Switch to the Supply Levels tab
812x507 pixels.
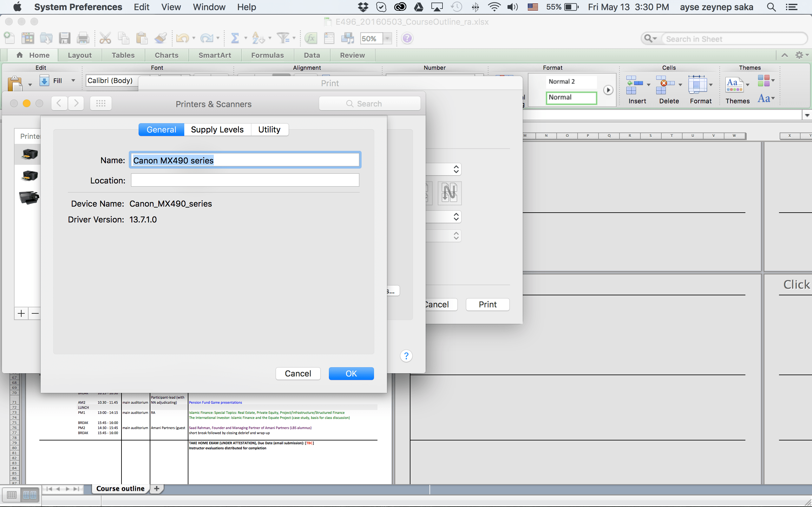tap(217, 129)
